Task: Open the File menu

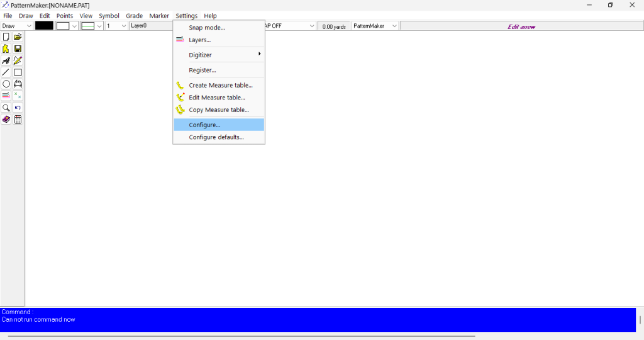Action: [x=8, y=16]
